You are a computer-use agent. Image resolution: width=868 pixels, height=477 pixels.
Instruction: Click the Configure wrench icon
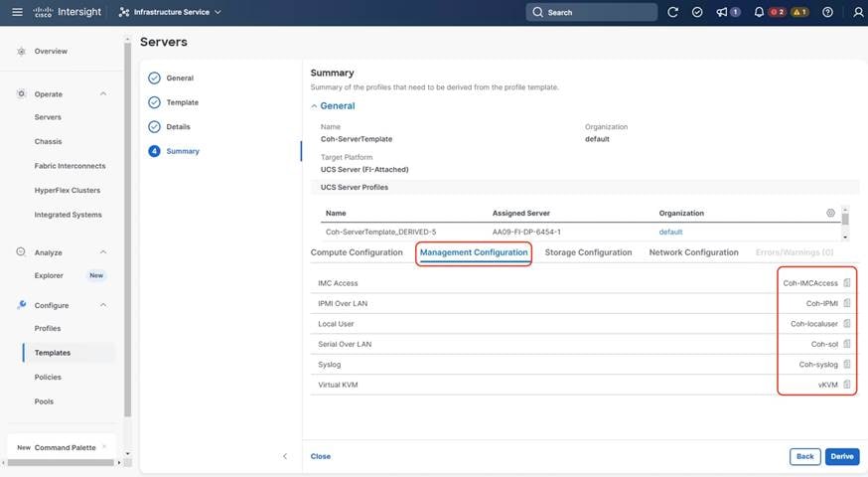pyautogui.click(x=21, y=305)
